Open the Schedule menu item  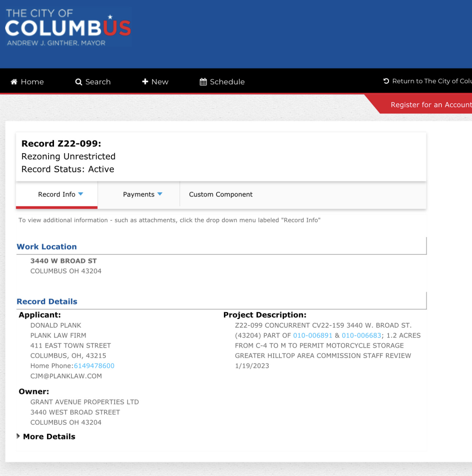(x=222, y=82)
